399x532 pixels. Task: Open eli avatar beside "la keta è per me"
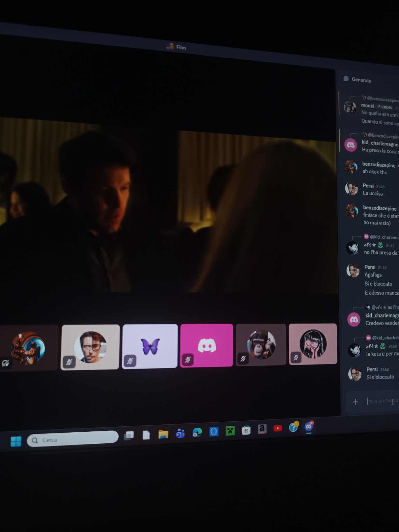coord(354,351)
